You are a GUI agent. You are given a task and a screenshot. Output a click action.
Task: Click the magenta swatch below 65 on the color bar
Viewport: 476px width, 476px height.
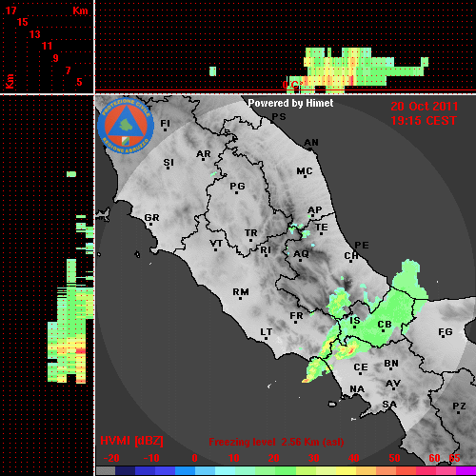tap(466, 471)
